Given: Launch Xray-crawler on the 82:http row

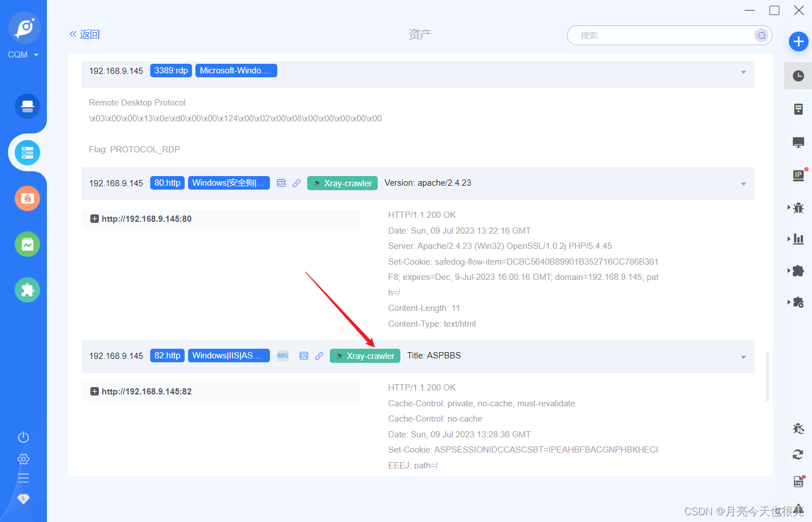Looking at the screenshot, I should 365,356.
